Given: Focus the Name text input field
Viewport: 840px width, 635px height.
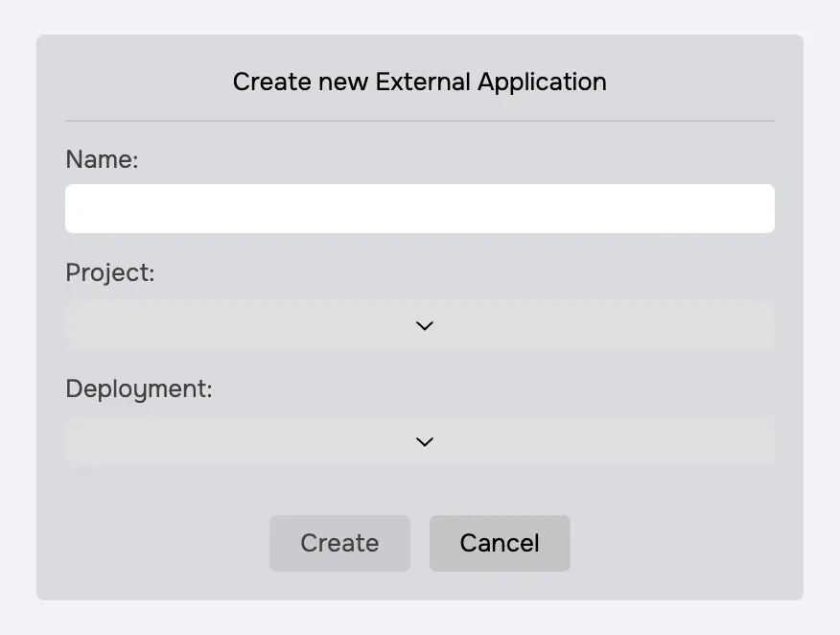Looking at the screenshot, I should (419, 208).
